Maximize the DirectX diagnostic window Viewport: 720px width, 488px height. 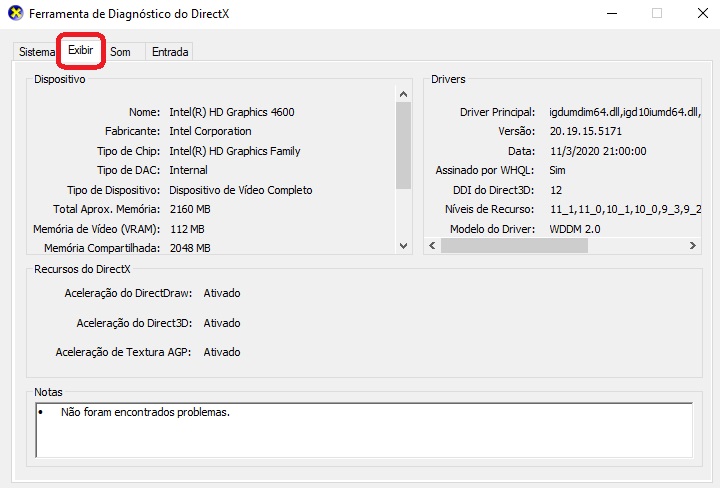657,14
